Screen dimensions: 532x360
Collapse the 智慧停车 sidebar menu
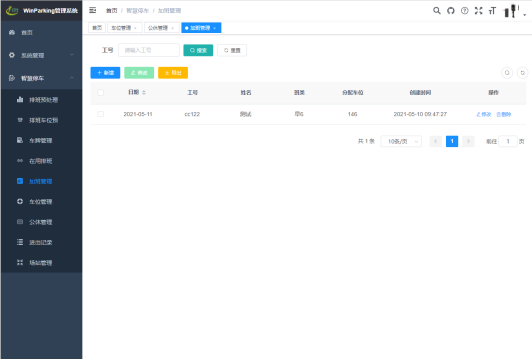point(41,78)
